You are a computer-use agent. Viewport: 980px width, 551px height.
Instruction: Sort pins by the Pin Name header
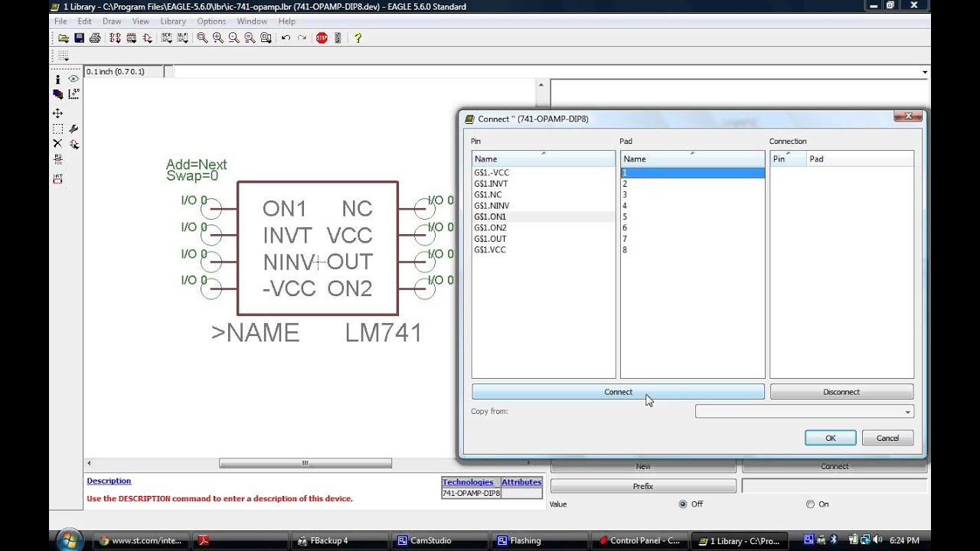point(544,158)
